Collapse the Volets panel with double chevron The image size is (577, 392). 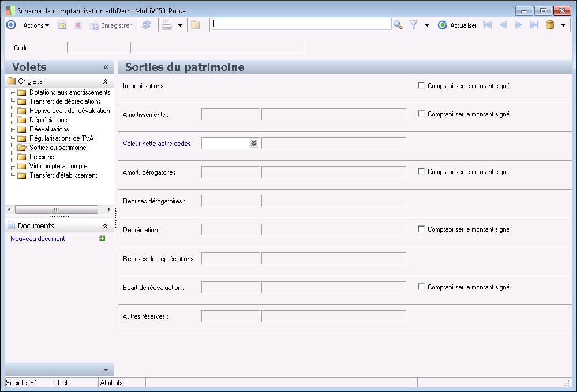(106, 67)
